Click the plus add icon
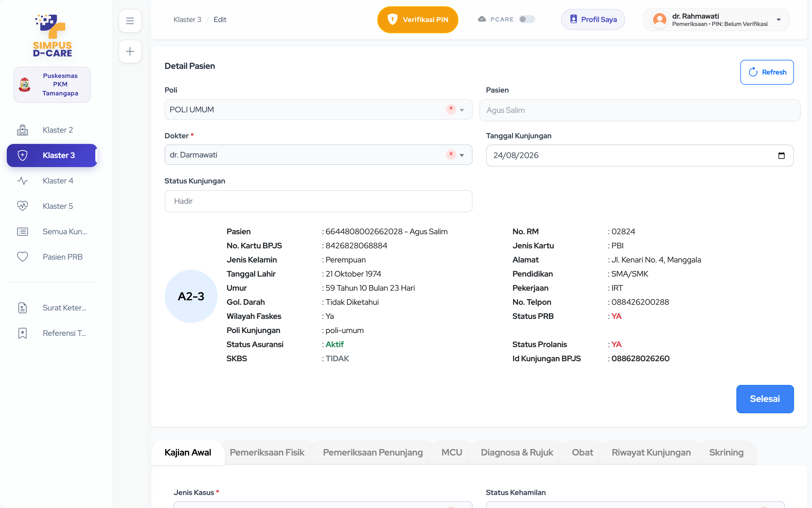 [x=130, y=51]
